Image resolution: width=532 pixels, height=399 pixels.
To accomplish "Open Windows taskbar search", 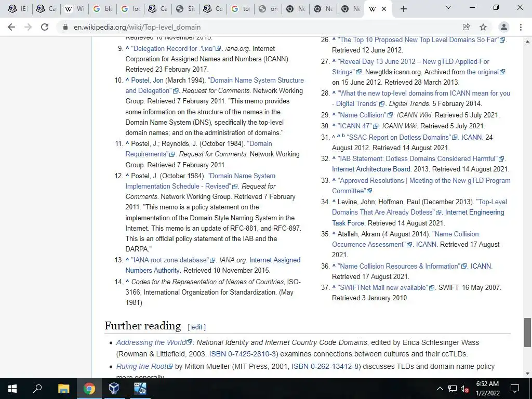I will 37,389.
